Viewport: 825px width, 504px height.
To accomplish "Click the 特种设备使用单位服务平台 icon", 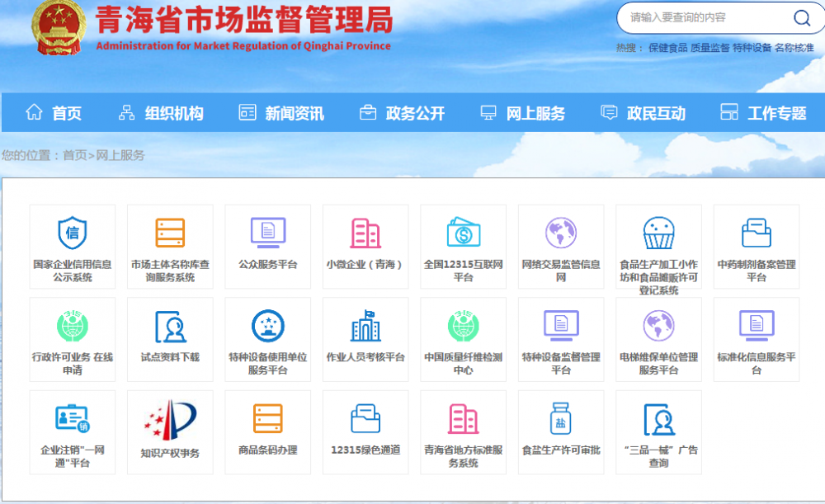I will click(x=267, y=327).
